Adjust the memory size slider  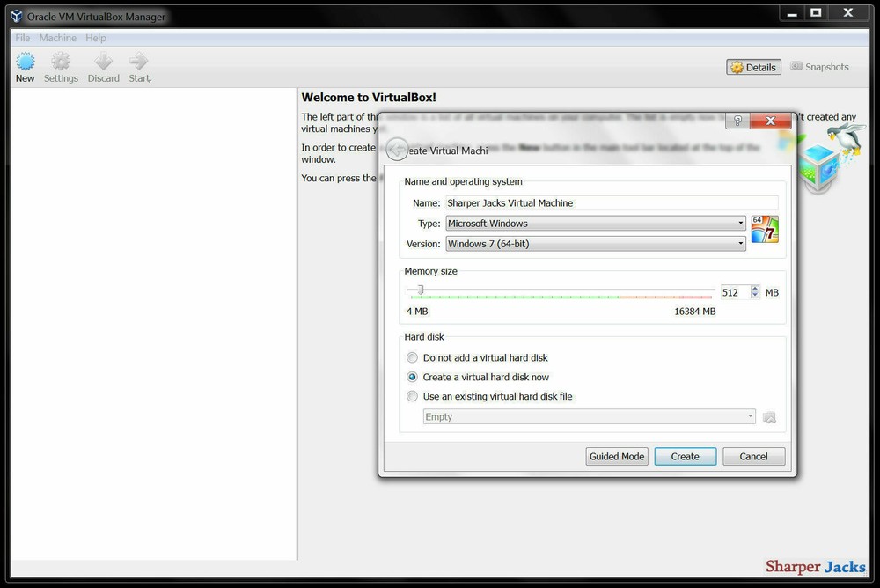point(421,292)
